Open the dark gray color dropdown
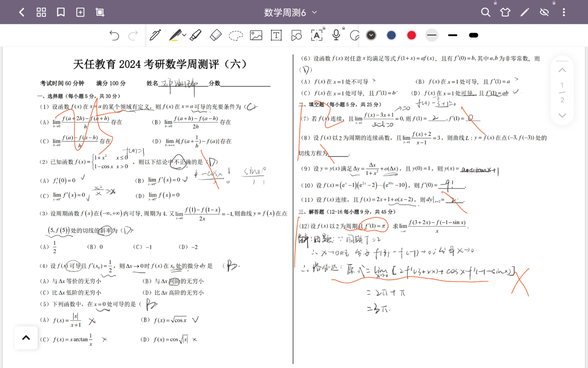The height and width of the screenshot is (368, 588). pos(371,35)
